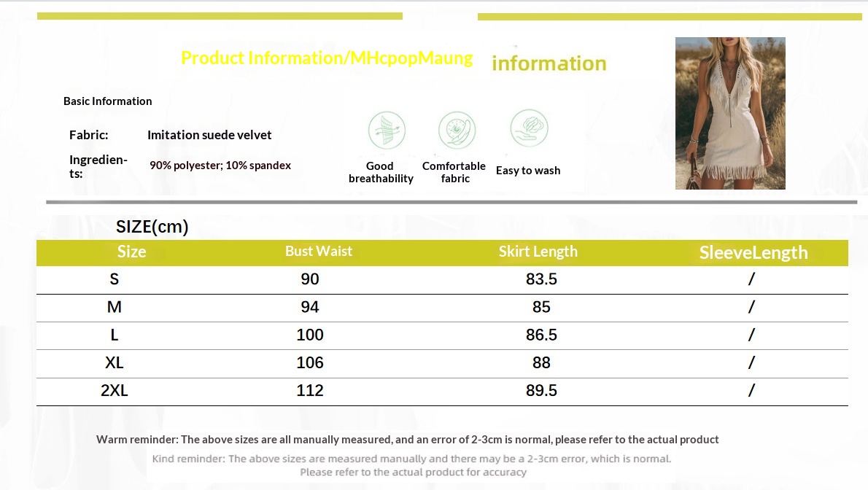
Task: Select the XL size row label
Action: tap(115, 363)
